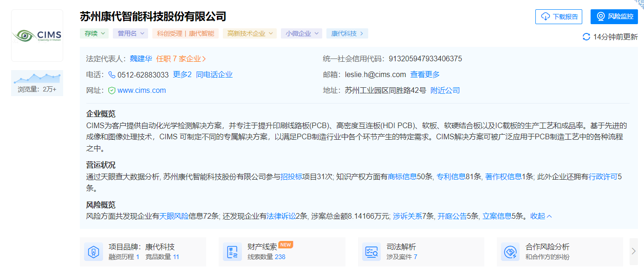
Task: Click the 项目品牌 badge icon
Action: point(94,252)
